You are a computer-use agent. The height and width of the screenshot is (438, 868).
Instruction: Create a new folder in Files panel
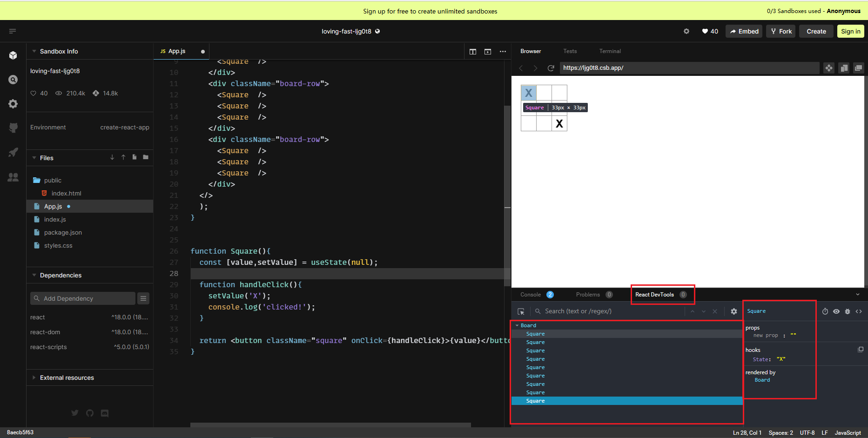pyautogui.click(x=146, y=157)
